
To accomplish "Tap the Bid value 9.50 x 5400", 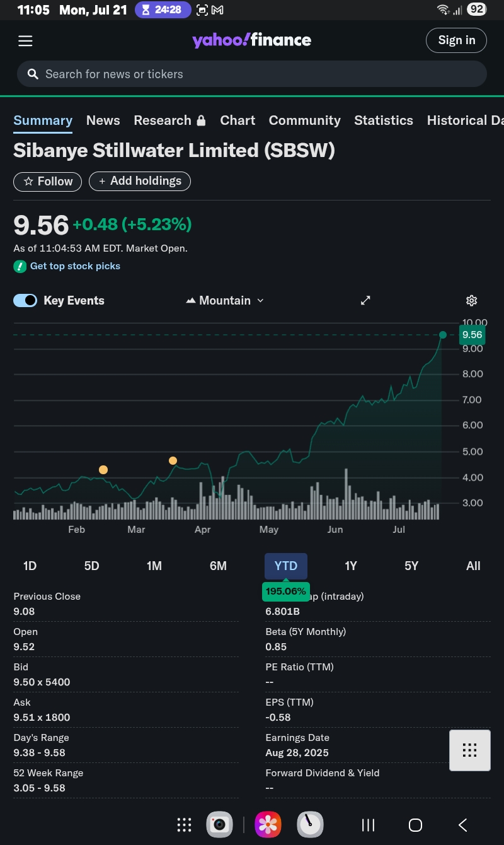I will coord(42,682).
